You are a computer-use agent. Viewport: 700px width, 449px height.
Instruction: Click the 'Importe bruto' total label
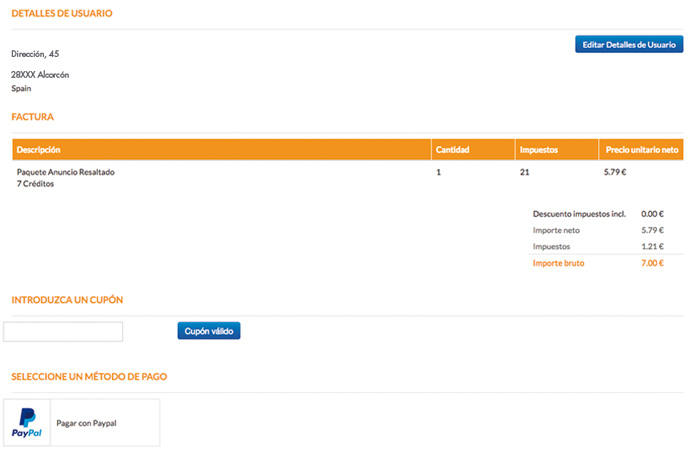pos(558,263)
